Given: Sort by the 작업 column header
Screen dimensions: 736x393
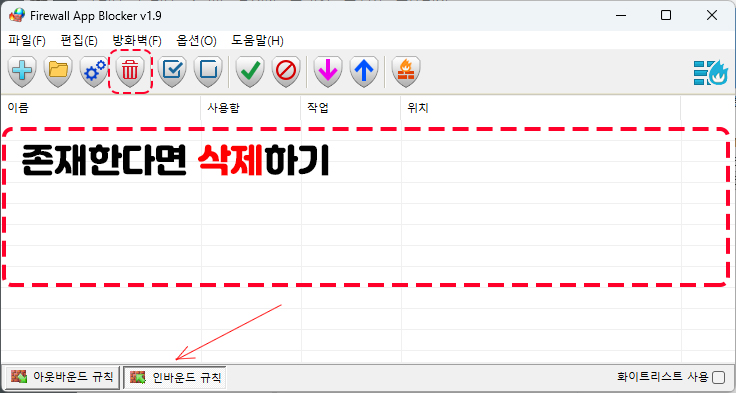Looking at the screenshot, I should (x=351, y=108).
